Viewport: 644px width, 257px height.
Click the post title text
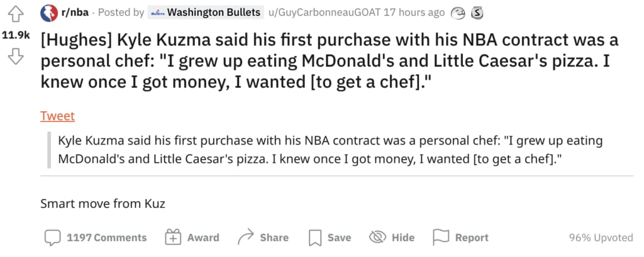coord(330,62)
